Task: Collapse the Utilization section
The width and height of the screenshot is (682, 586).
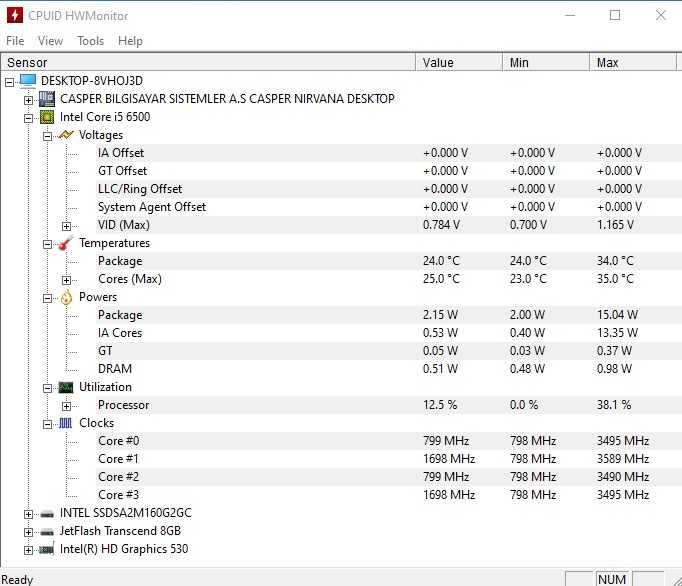Action: coord(47,388)
